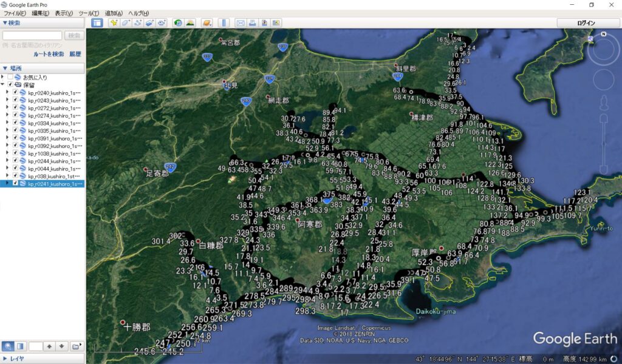The height and width of the screenshot is (364, 622).
Task: Select the ruler measurement tool
Action: click(x=224, y=23)
